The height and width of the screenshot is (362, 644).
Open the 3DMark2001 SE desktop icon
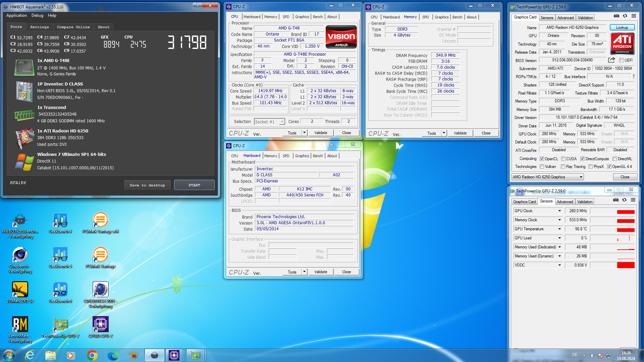tap(20, 293)
